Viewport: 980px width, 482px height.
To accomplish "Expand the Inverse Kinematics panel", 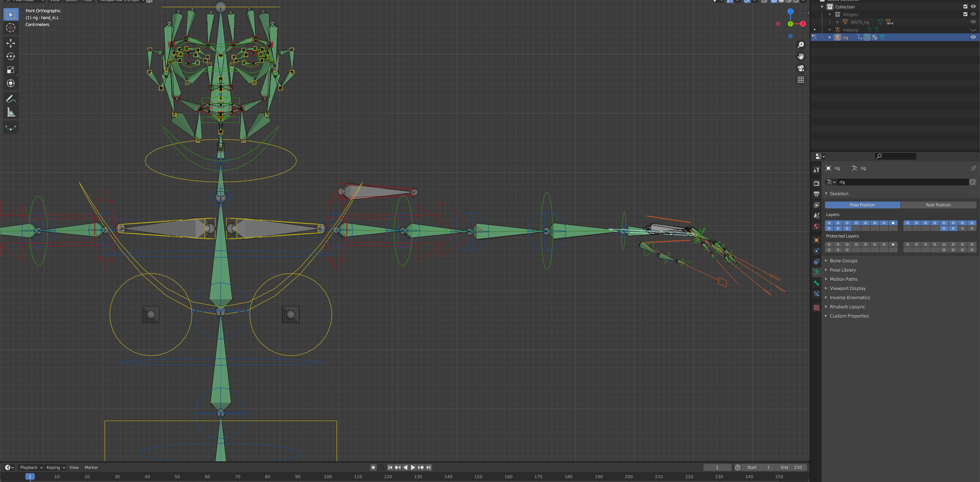I will pos(850,298).
